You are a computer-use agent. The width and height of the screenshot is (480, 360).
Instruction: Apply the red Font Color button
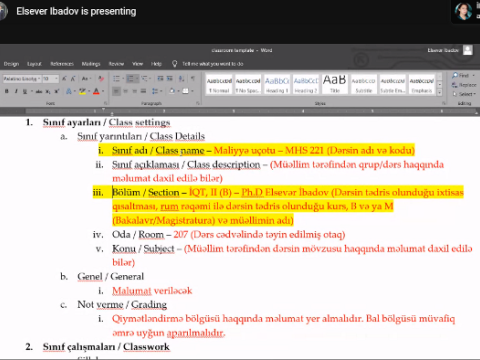click(x=96, y=91)
